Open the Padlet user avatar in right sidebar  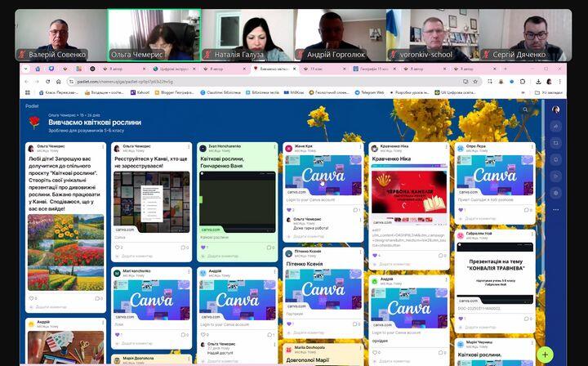pyautogui.click(x=556, y=109)
